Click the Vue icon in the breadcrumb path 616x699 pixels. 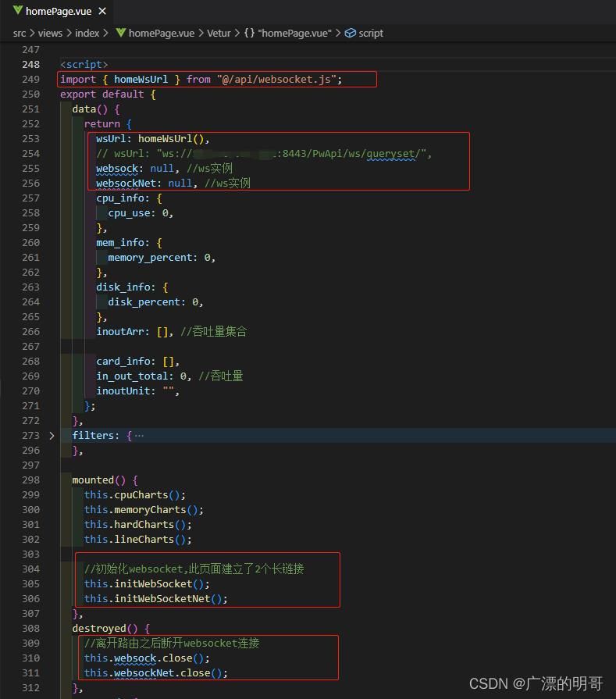121,33
